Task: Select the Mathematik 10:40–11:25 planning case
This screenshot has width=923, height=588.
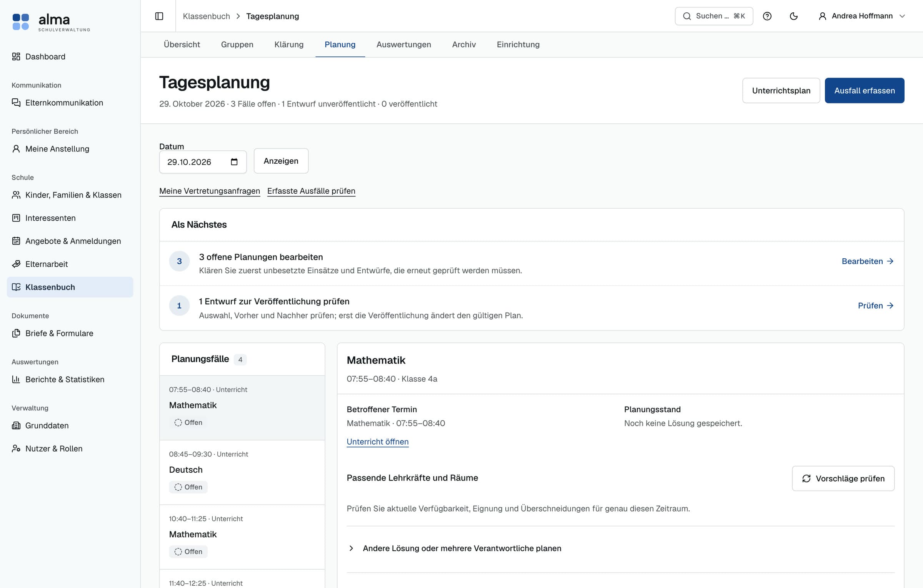Action: (242, 537)
